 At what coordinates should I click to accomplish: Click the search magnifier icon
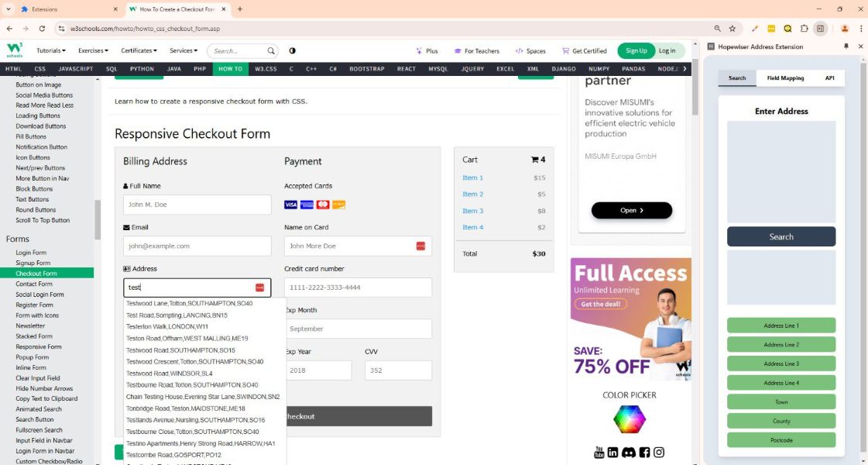271,51
